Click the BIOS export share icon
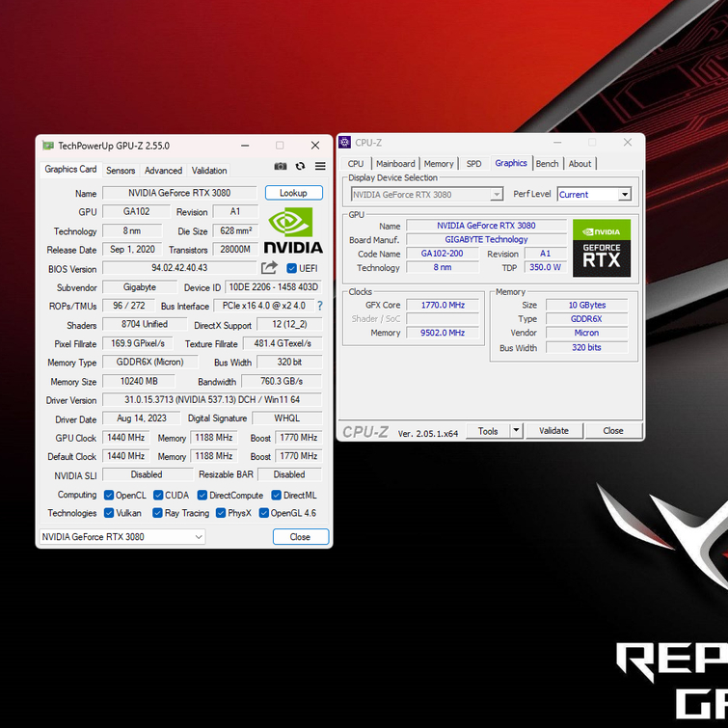 (x=270, y=268)
